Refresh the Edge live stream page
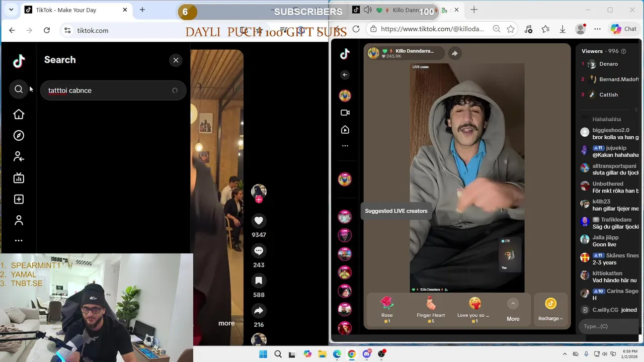 tap(356, 29)
